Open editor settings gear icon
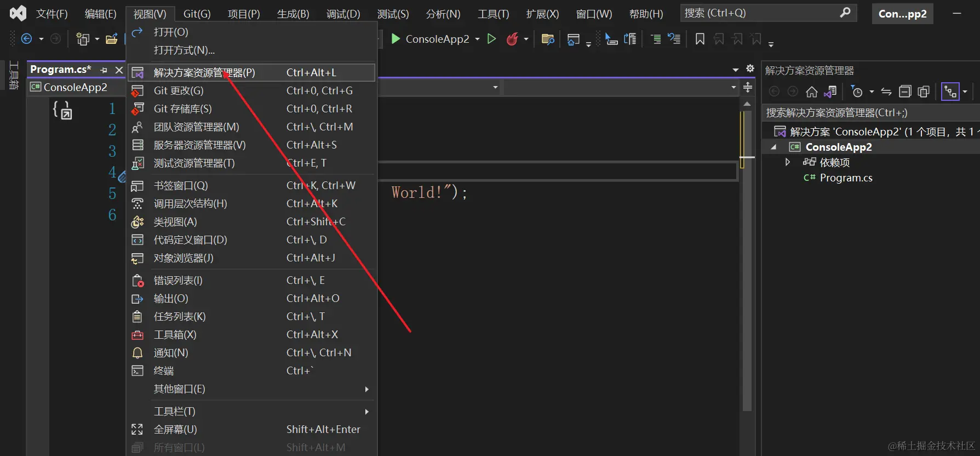Image resolution: width=980 pixels, height=456 pixels. pos(750,69)
